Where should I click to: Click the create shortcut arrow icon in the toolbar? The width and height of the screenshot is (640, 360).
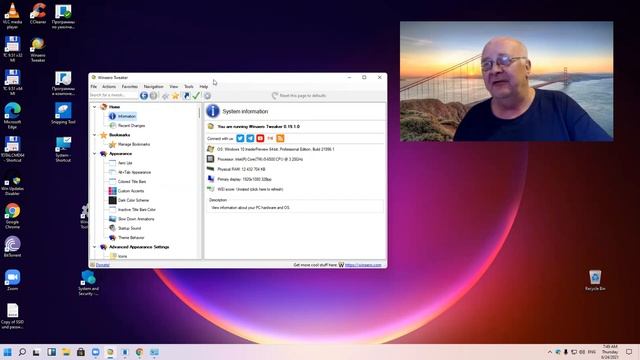pos(186,96)
